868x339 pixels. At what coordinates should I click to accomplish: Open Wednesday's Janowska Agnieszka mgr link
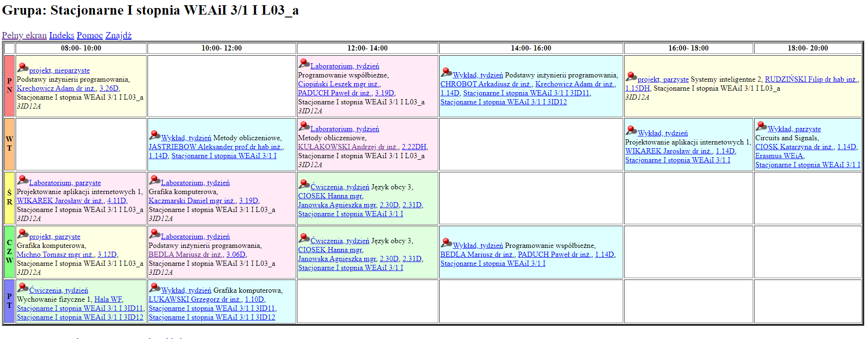click(337, 205)
